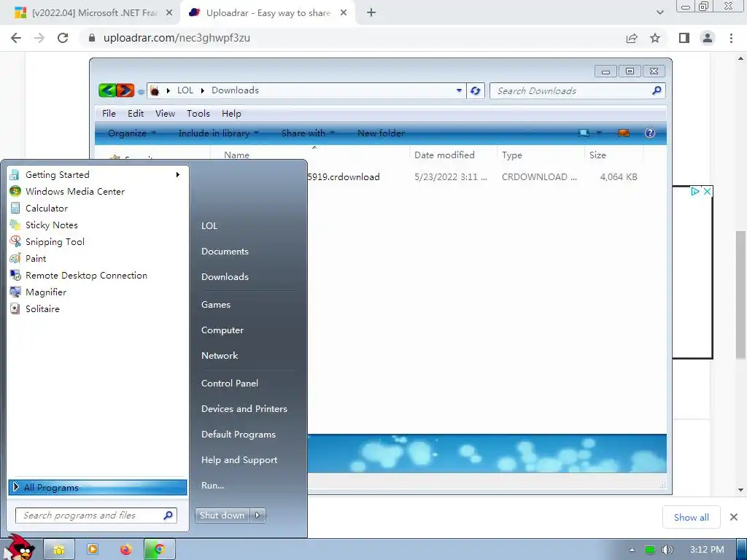Launch the Snipping Tool
This screenshot has height=560, width=747.
coord(97,242)
